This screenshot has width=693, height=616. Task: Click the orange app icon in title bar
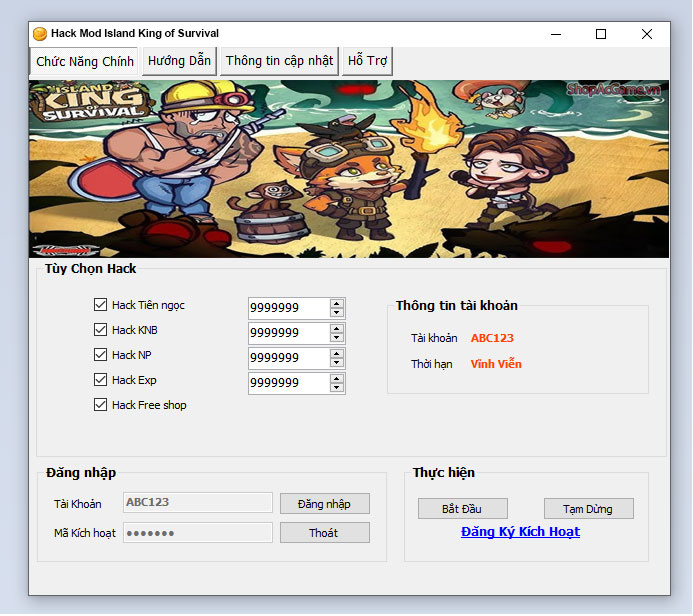point(40,34)
